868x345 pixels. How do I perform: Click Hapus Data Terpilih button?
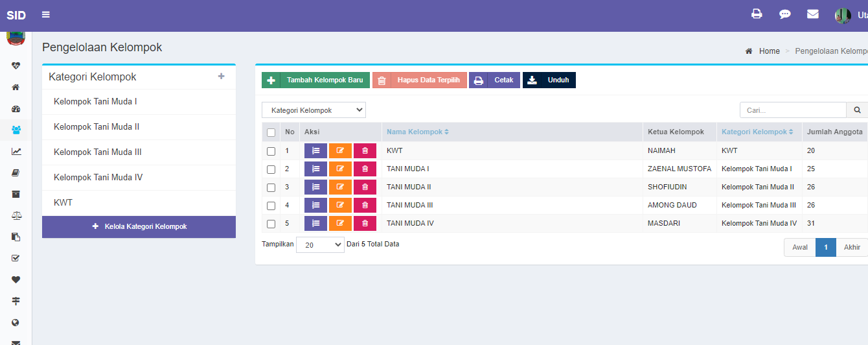[420, 80]
